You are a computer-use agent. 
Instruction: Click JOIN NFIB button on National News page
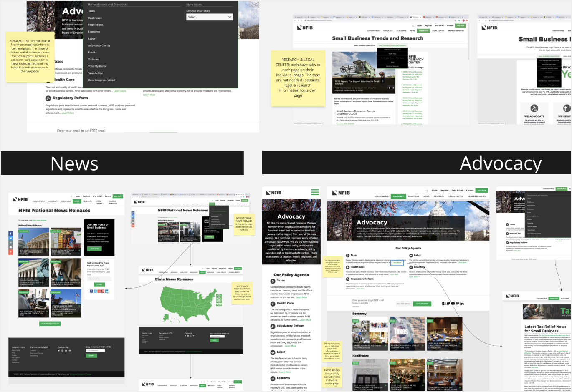[x=94, y=249]
